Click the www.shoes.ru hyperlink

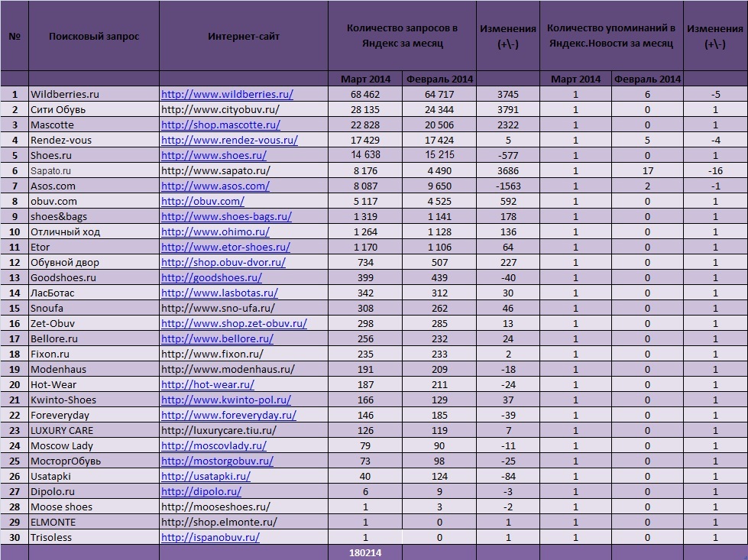pos(214,155)
